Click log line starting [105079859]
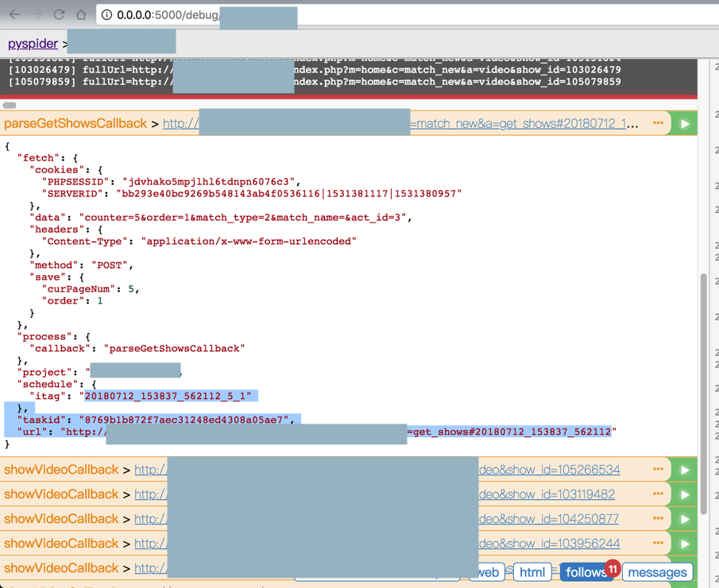Viewport: 719px width, 588px height. [315, 82]
